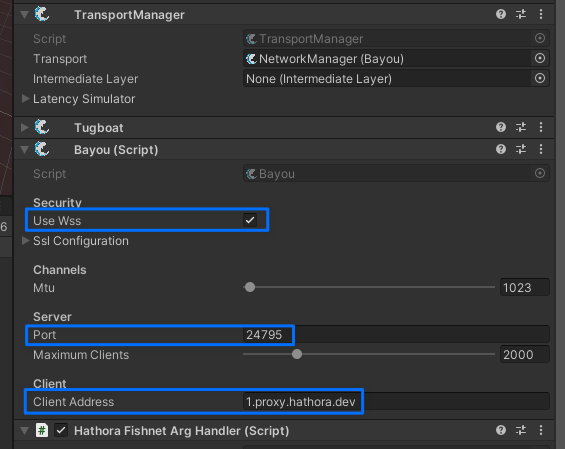Click the Port input field showing 24795

point(396,335)
